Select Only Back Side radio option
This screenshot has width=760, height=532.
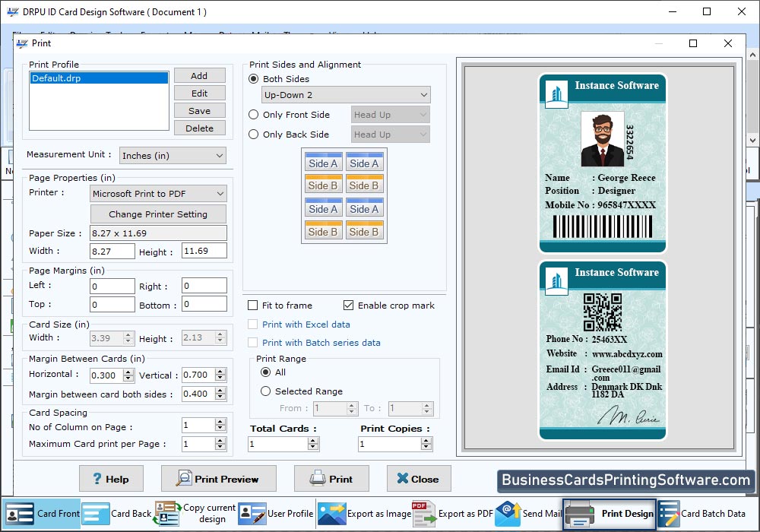254,135
